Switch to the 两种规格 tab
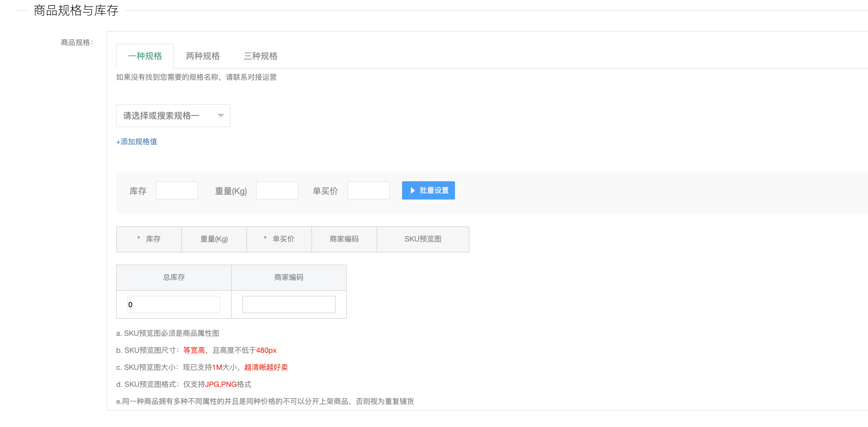Screen dimensions: 868x427 [x=203, y=56]
